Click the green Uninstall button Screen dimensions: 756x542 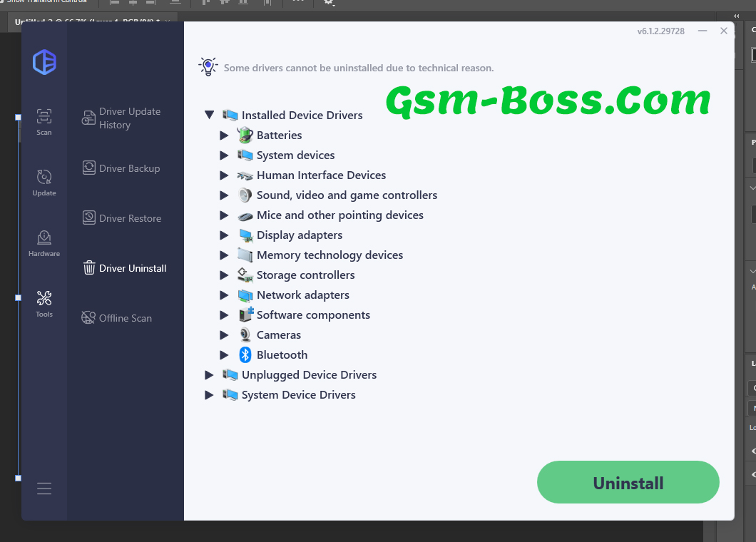pos(628,482)
